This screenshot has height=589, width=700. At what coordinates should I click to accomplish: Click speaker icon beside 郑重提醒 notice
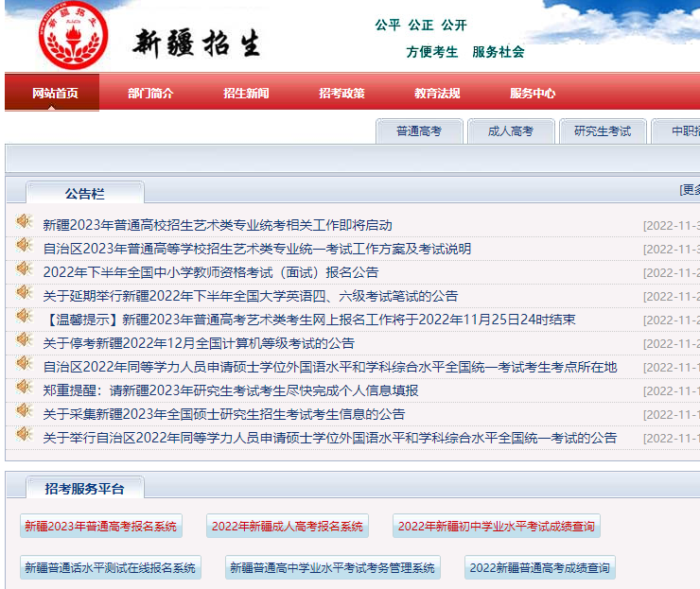point(24,387)
